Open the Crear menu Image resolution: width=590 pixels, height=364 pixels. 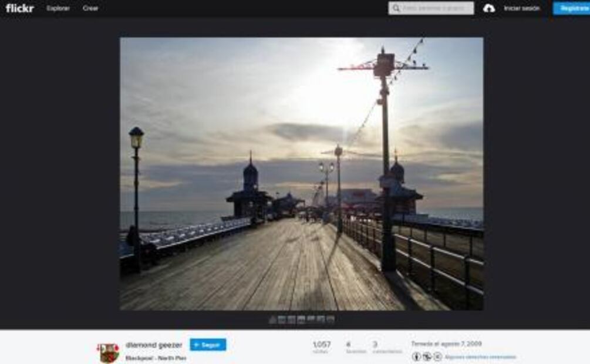(90, 8)
